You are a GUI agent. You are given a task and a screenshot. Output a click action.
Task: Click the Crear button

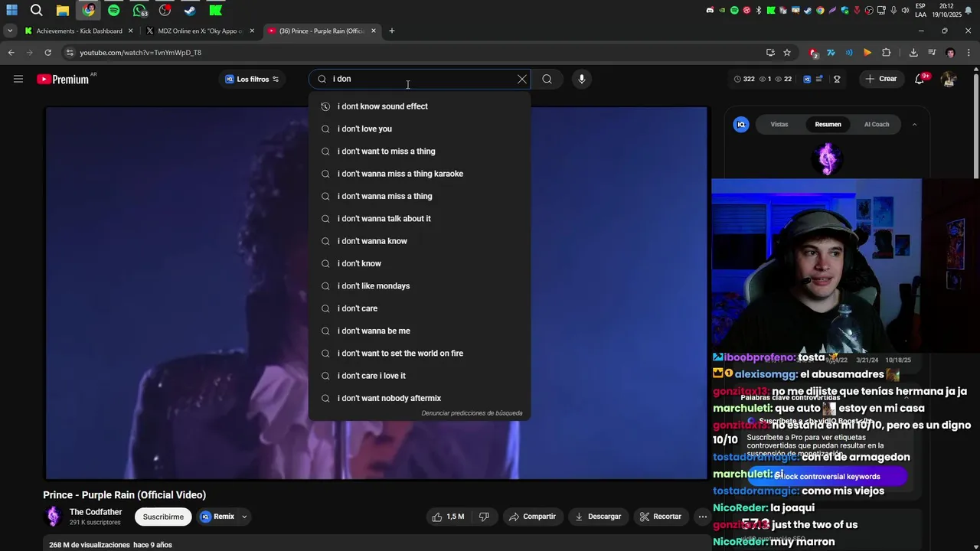pyautogui.click(x=880, y=79)
